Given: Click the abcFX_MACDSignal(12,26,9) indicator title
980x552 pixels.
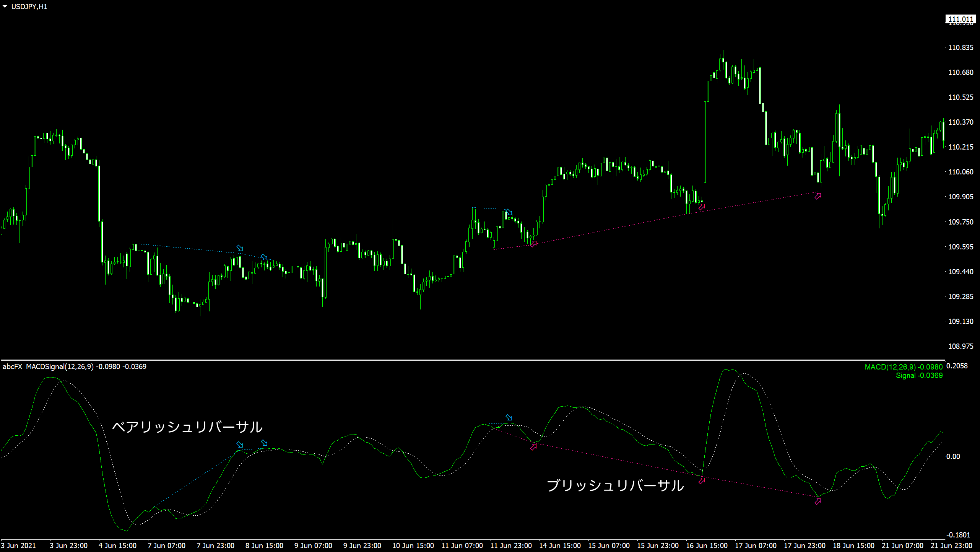Looking at the screenshot, I should tap(48, 366).
